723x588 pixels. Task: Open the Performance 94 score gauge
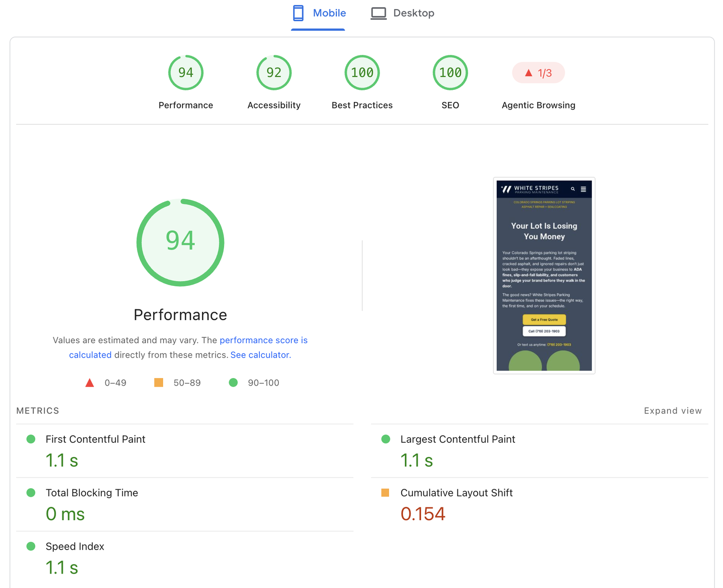pos(186,73)
